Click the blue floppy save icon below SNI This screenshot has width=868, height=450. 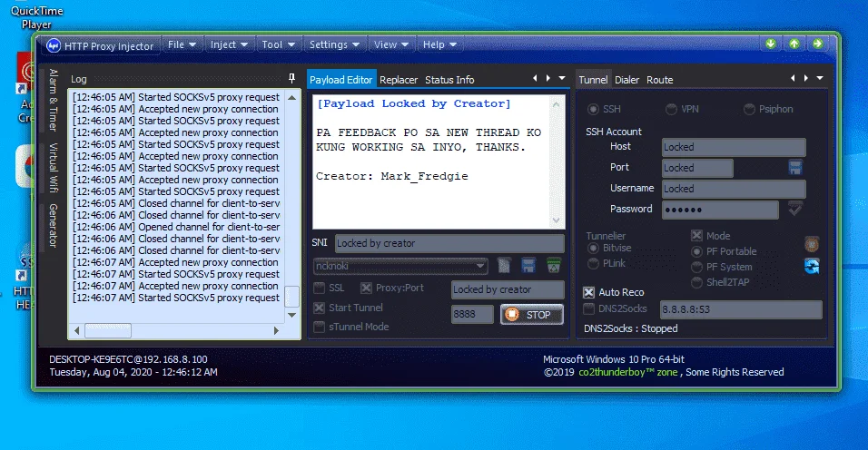[x=528, y=265]
